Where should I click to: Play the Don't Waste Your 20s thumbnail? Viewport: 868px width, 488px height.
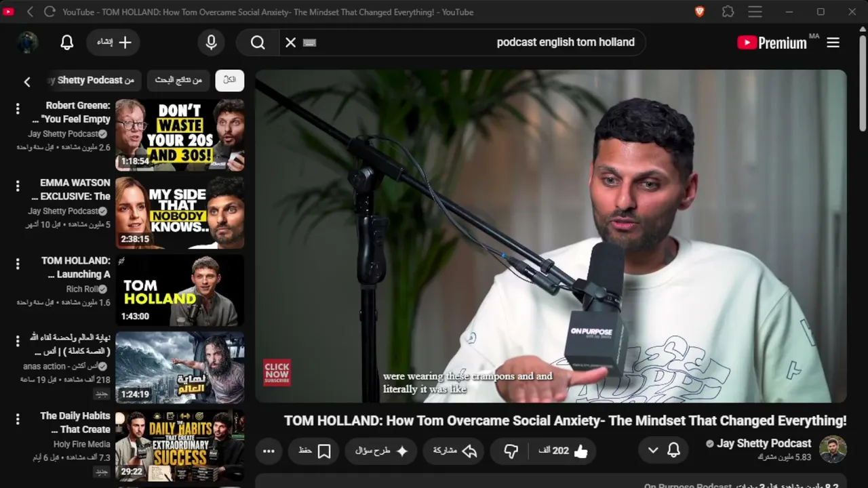tap(180, 135)
